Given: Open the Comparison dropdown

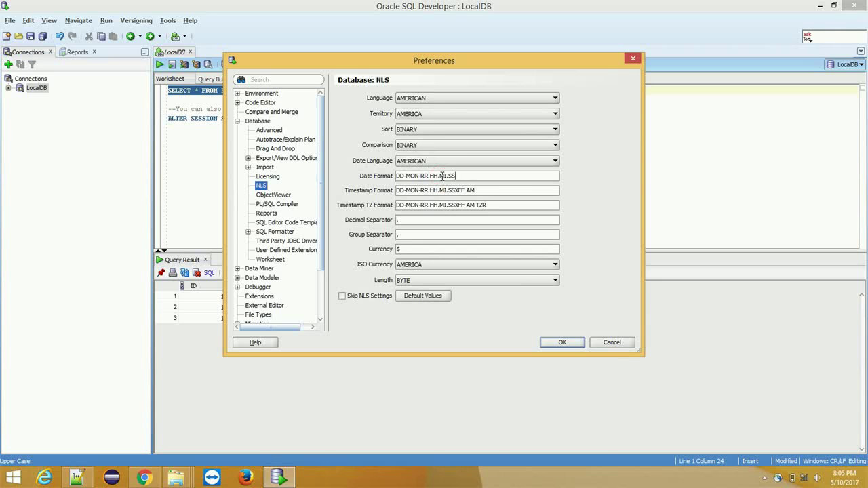Looking at the screenshot, I should (x=555, y=145).
